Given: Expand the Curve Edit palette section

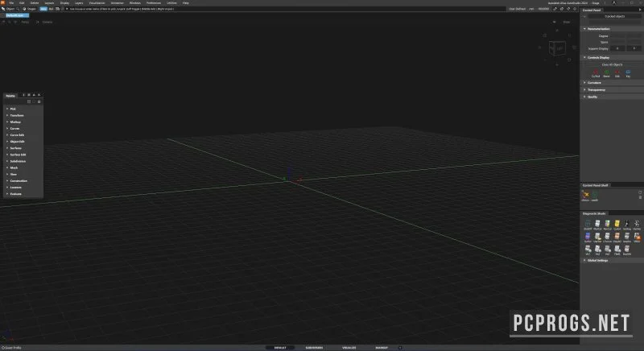Looking at the screenshot, I should pyautogui.click(x=23, y=135).
